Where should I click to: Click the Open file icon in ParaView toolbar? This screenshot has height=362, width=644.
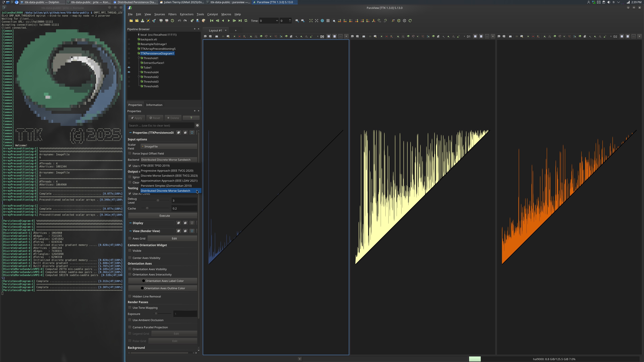[x=131, y=21]
